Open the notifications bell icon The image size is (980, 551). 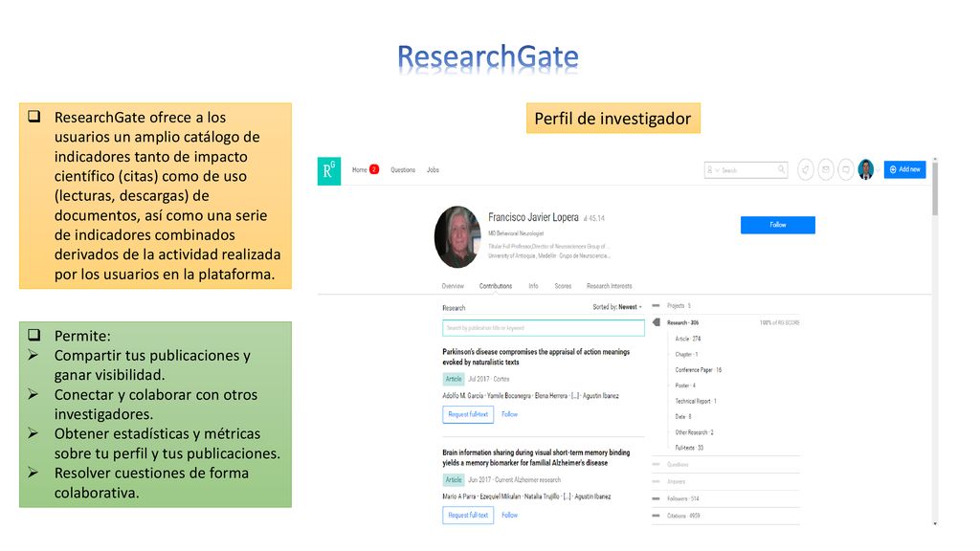[x=806, y=169]
